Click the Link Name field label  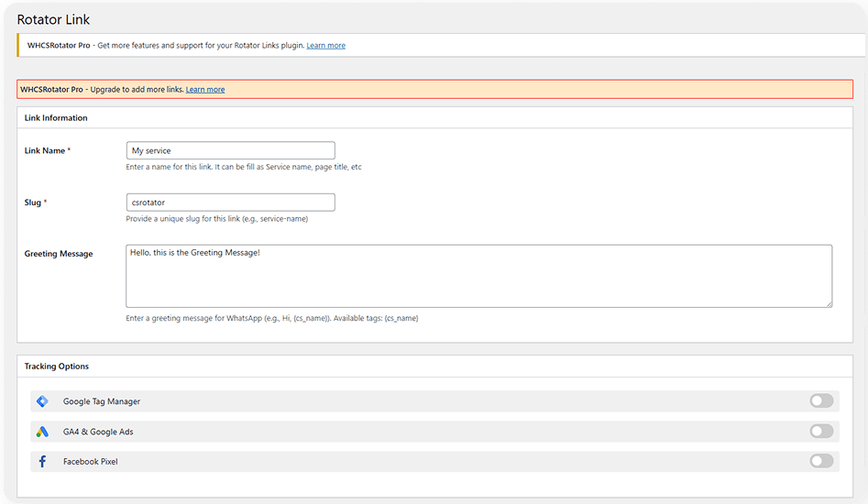click(44, 150)
